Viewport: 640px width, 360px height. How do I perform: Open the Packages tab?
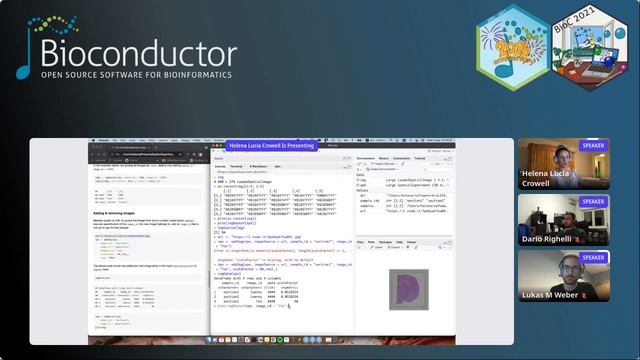pos(385,242)
